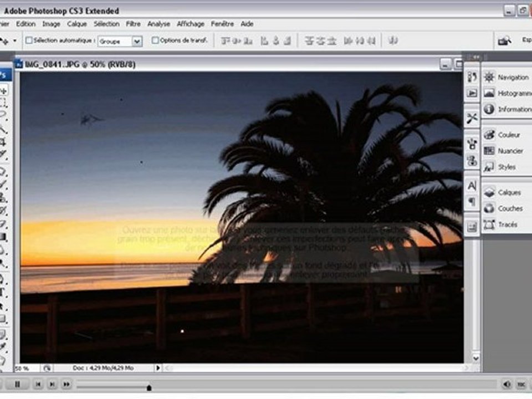The width and height of the screenshot is (532, 399).
Task: Expand the panel dock using the double arrows
Action: pos(476,57)
